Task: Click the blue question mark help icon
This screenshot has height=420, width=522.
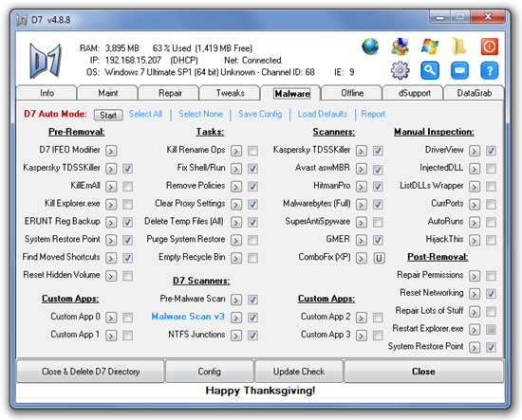Action: tap(489, 70)
